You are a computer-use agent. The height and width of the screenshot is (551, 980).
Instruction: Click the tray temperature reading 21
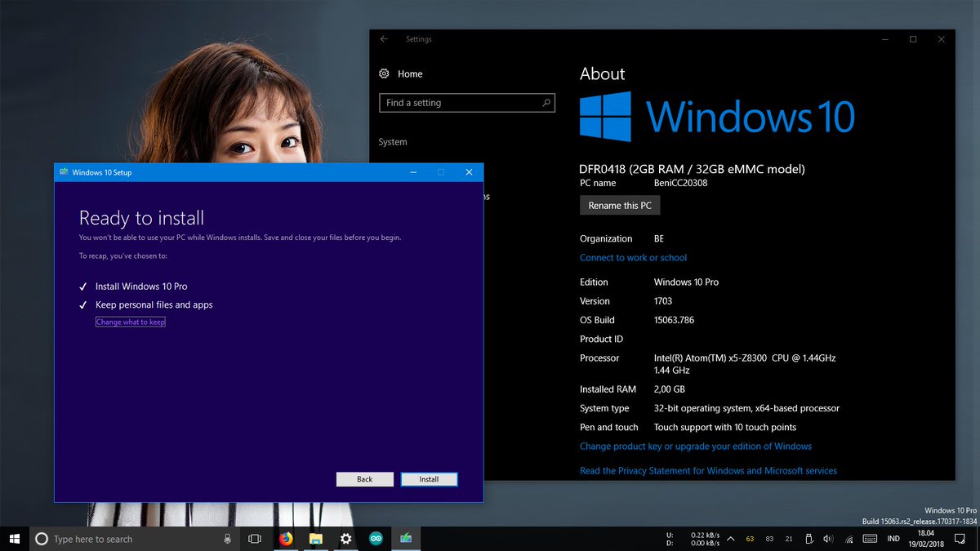789,539
